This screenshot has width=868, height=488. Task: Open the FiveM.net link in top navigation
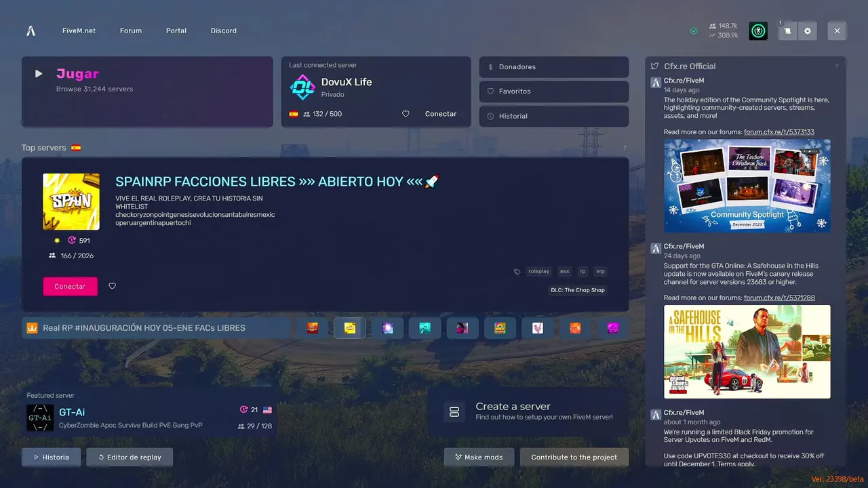coord(79,30)
